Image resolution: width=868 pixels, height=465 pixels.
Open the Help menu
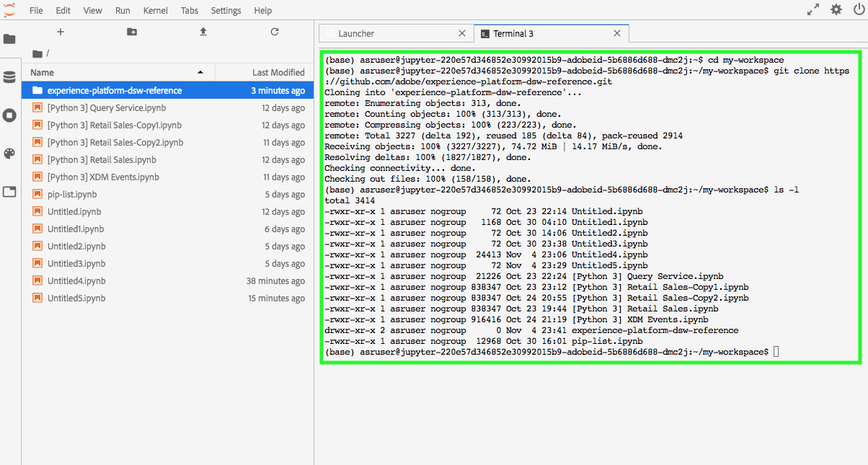(x=263, y=10)
